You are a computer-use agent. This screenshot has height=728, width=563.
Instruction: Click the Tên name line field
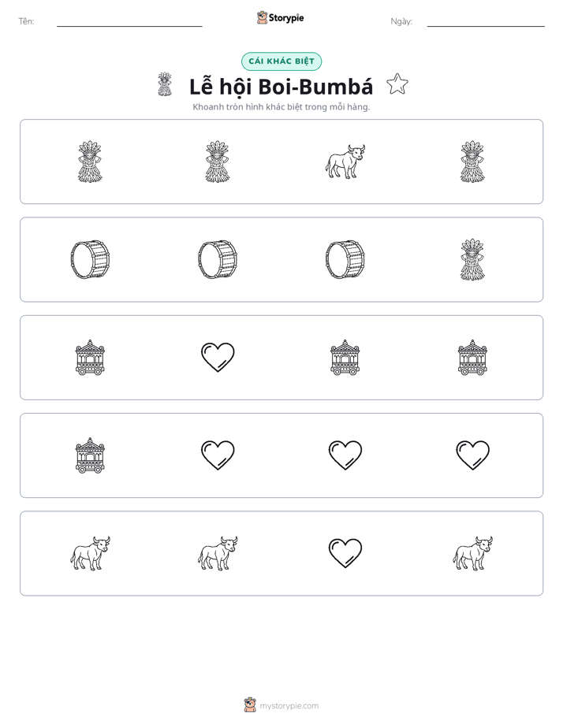coord(129,22)
